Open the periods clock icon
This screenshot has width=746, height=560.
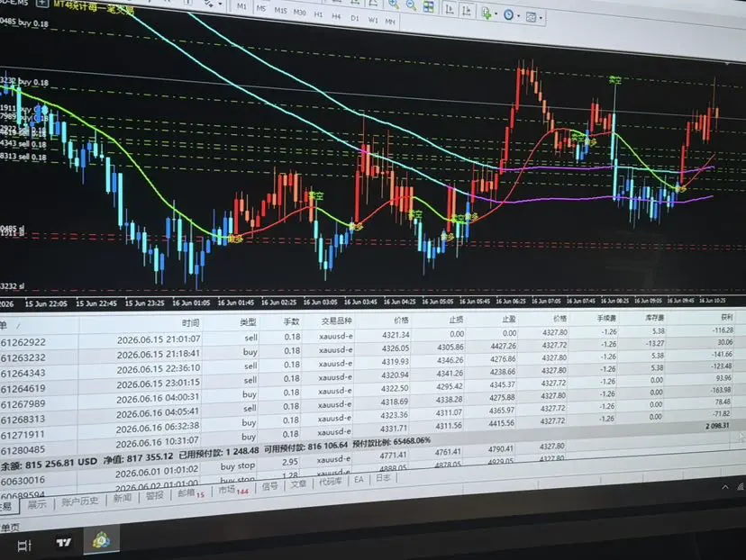coord(508,14)
